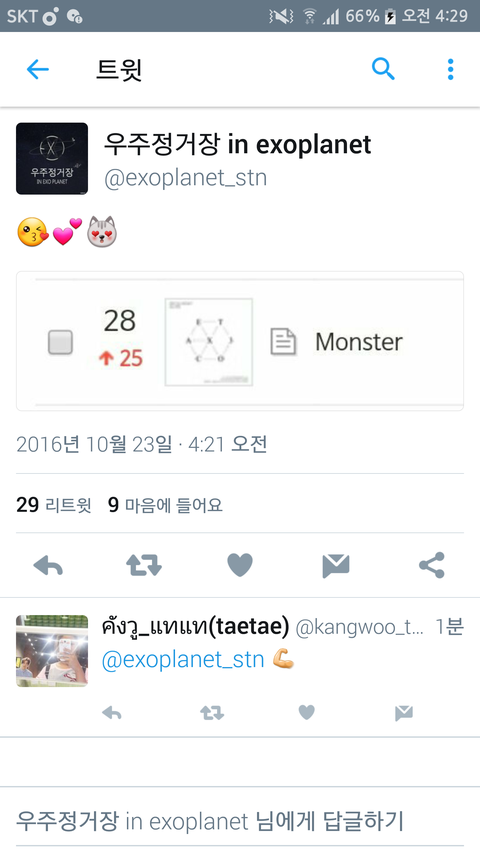The height and width of the screenshot is (853, 480).
Task: Open the three-dot overflow menu
Action: point(450,70)
